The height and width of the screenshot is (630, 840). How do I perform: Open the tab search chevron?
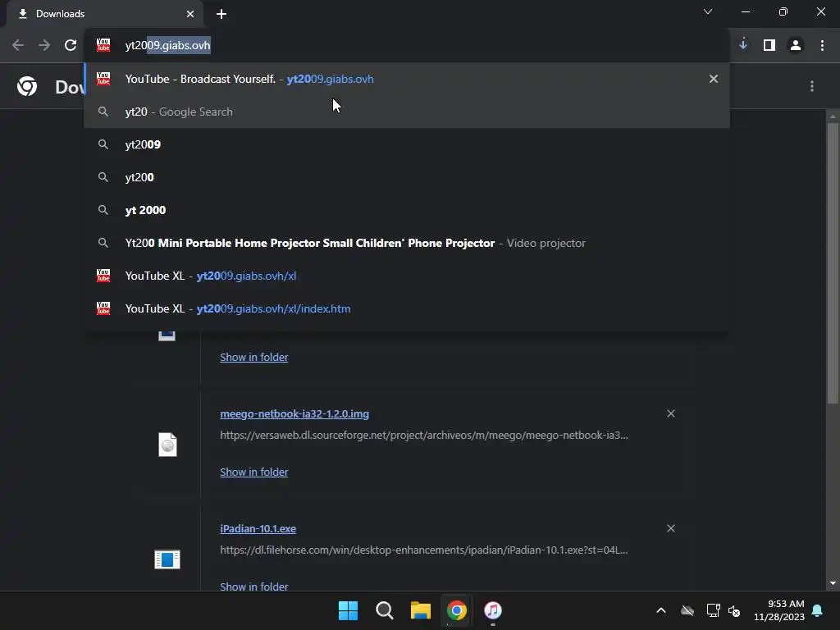pos(708,11)
